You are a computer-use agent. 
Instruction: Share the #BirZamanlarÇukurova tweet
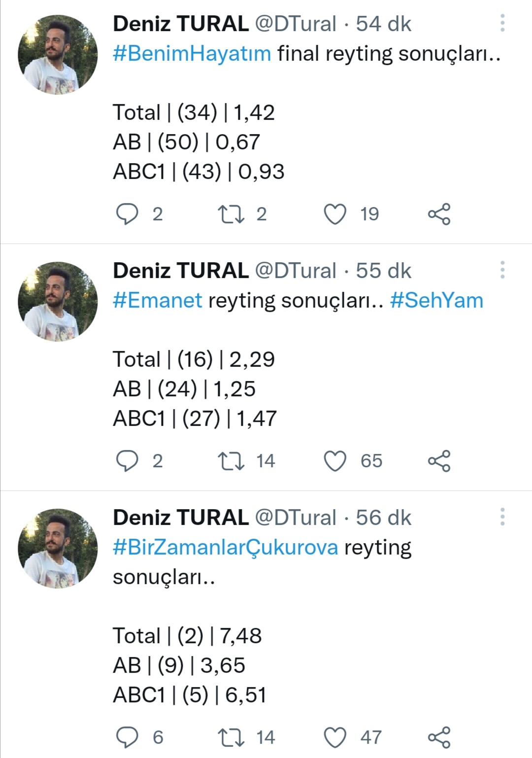tap(439, 738)
